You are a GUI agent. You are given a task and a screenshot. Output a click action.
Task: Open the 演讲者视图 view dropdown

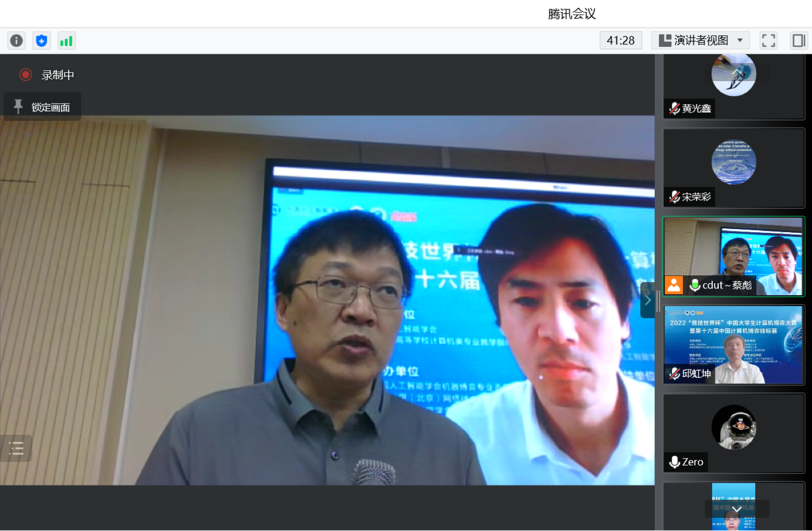tap(700, 41)
